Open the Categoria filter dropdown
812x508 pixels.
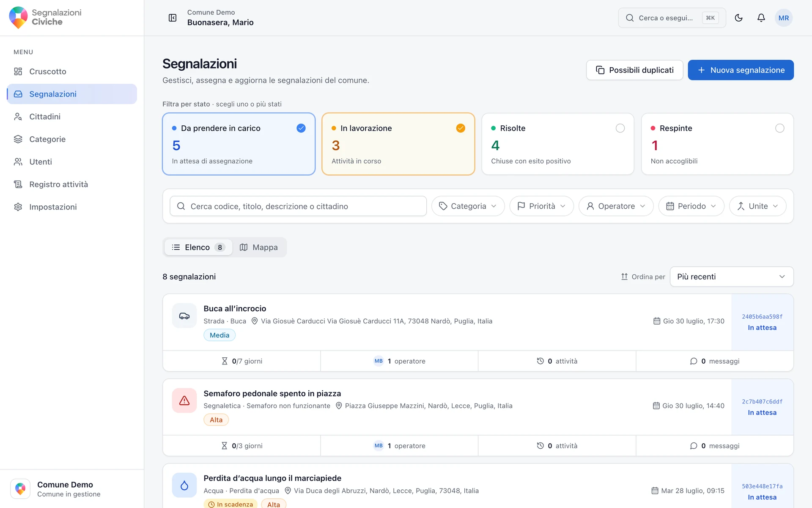(468, 206)
